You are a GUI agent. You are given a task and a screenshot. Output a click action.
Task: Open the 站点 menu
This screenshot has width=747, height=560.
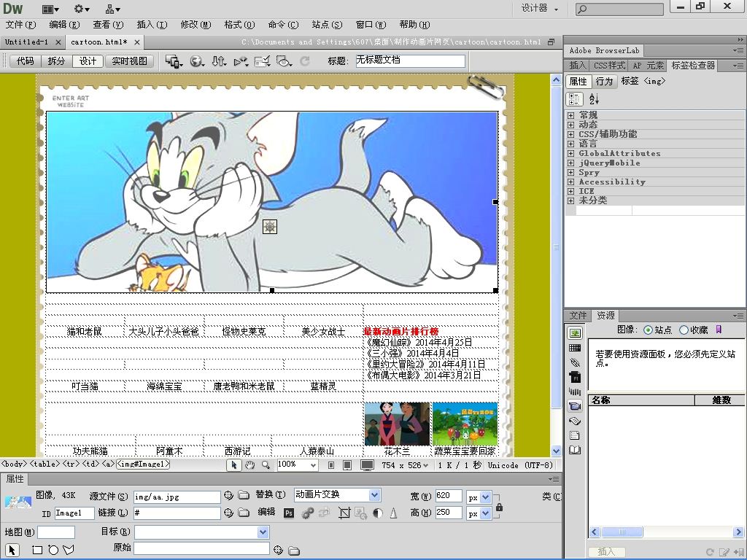[x=327, y=25]
